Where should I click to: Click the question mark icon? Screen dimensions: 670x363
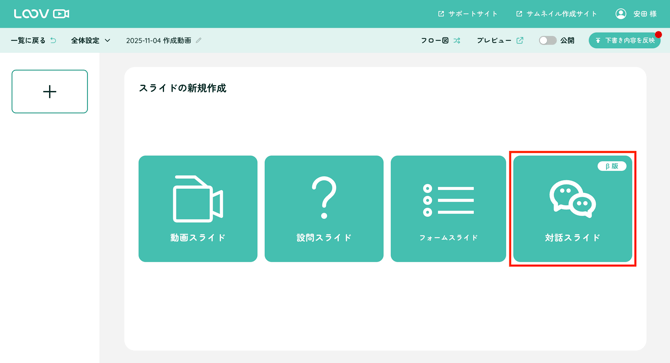click(x=324, y=198)
